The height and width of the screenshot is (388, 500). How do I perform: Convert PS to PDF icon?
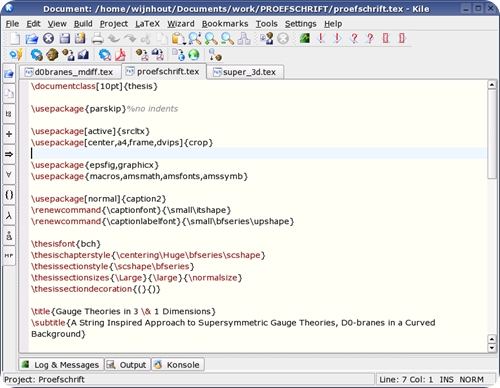click(x=158, y=55)
